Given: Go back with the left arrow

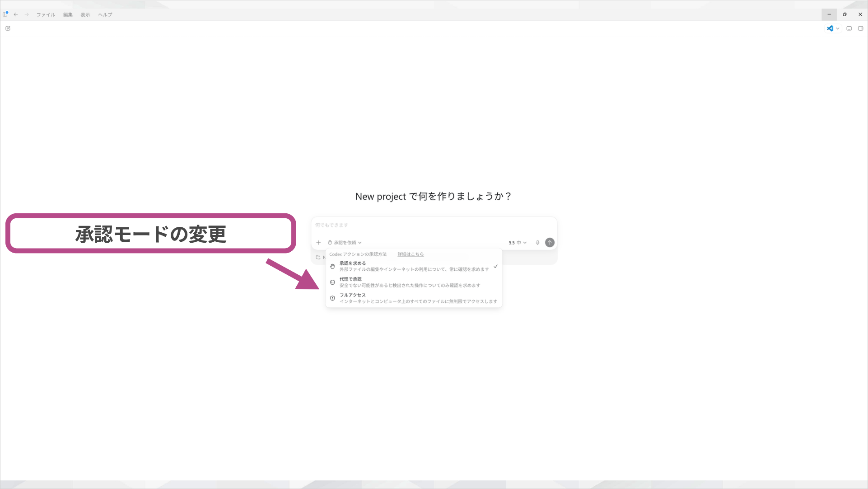Looking at the screenshot, I should point(16,14).
